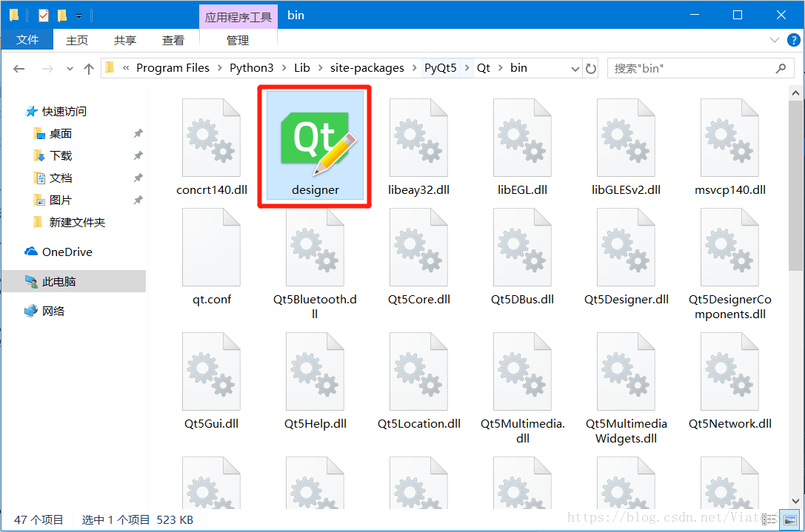Click the scrollbar up arrow

[x=795, y=92]
